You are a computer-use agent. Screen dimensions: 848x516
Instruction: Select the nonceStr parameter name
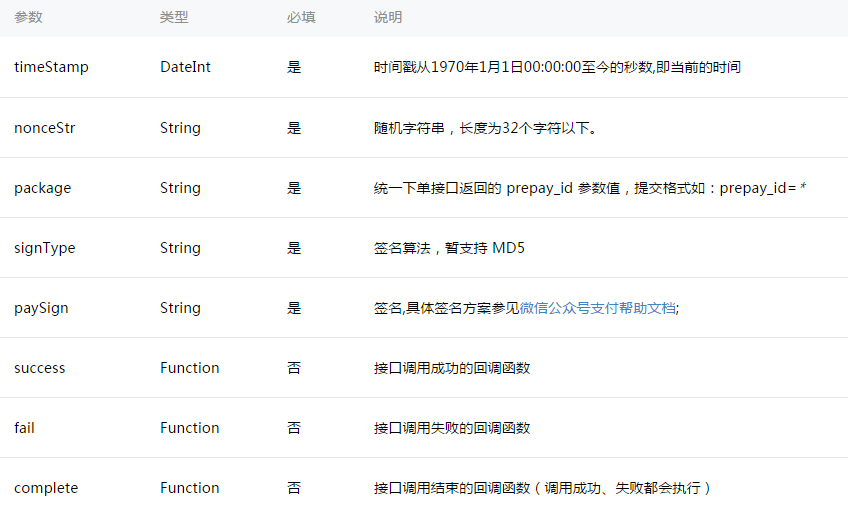pyautogui.click(x=44, y=128)
